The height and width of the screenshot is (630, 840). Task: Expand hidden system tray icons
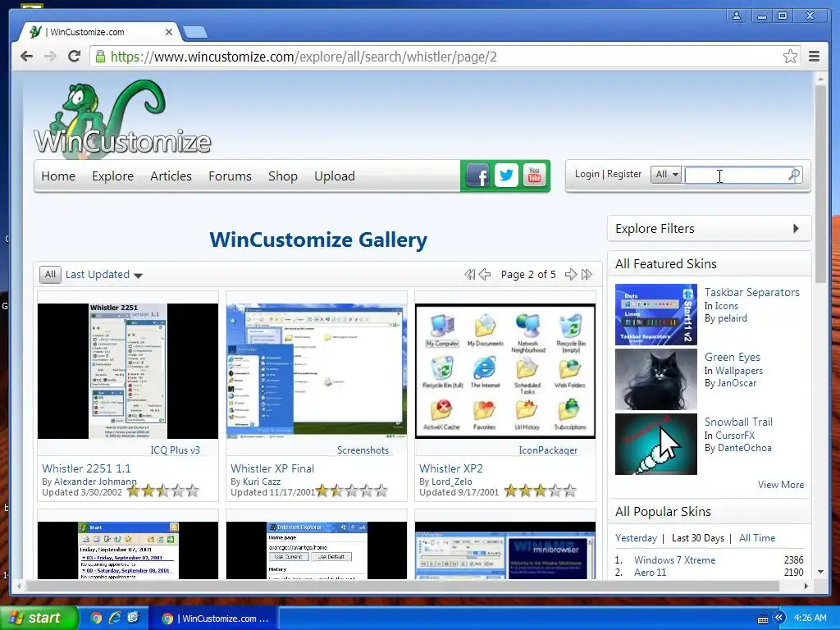click(x=779, y=618)
